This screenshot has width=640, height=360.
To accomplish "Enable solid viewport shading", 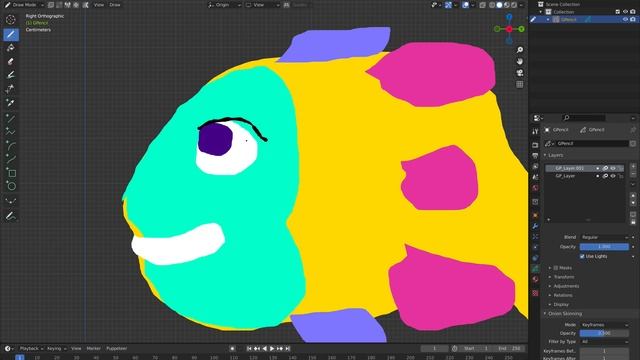I will [499, 5].
